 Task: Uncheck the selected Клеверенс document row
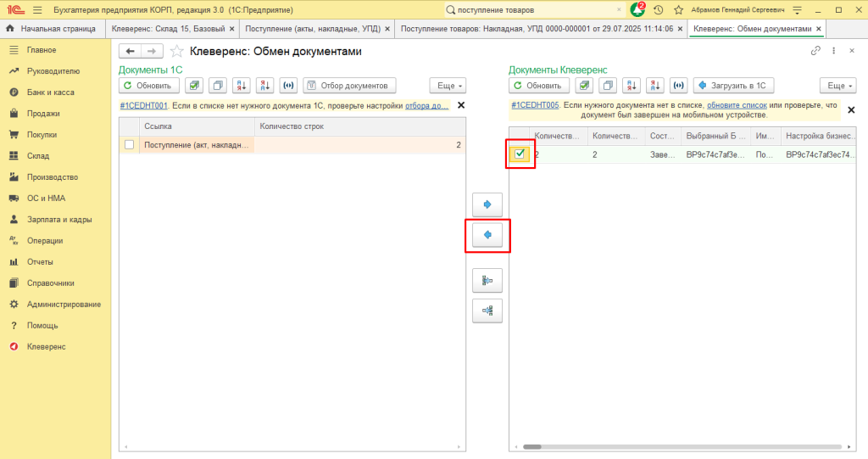pos(520,154)
